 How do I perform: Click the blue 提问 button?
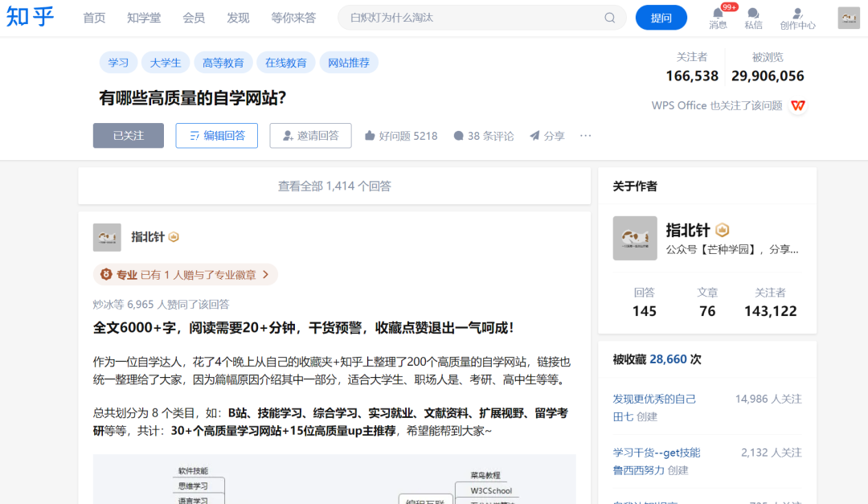click(661, 18)
